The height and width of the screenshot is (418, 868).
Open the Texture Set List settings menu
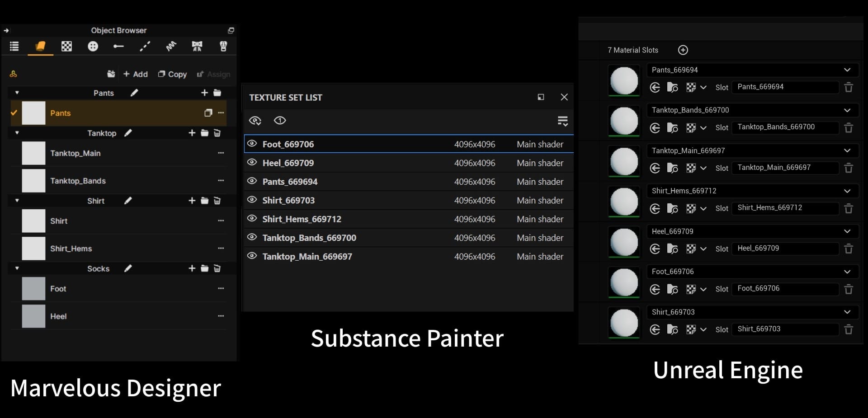563,121
